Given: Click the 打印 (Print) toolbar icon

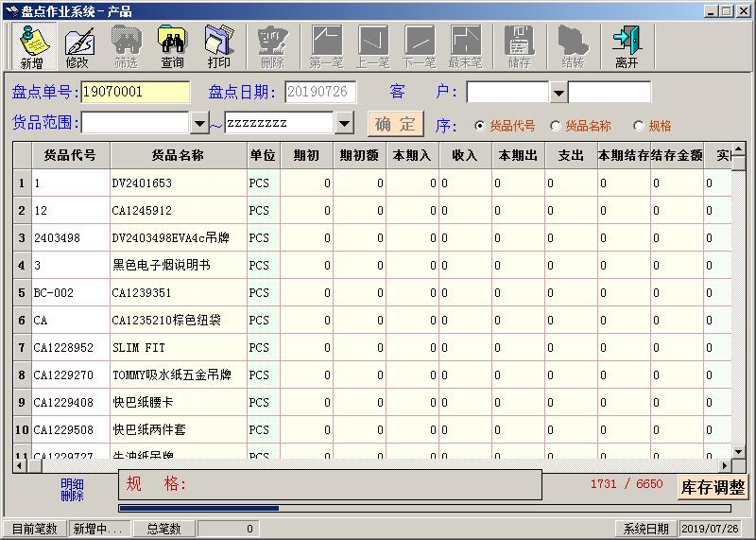Looking at the screenshot, I should pos(218,46).
